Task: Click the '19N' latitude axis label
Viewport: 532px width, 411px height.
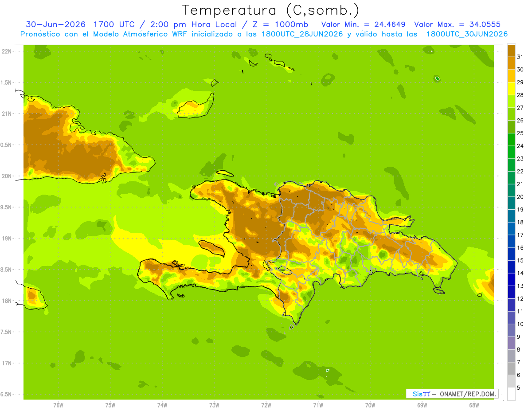Action: pyautogui.click(x=7, y=239)
